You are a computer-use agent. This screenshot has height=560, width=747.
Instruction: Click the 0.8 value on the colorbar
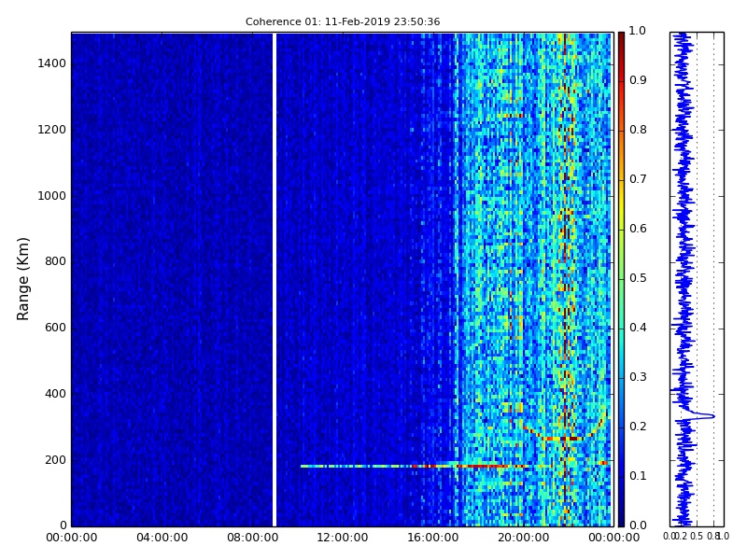(x=638, y=130)
